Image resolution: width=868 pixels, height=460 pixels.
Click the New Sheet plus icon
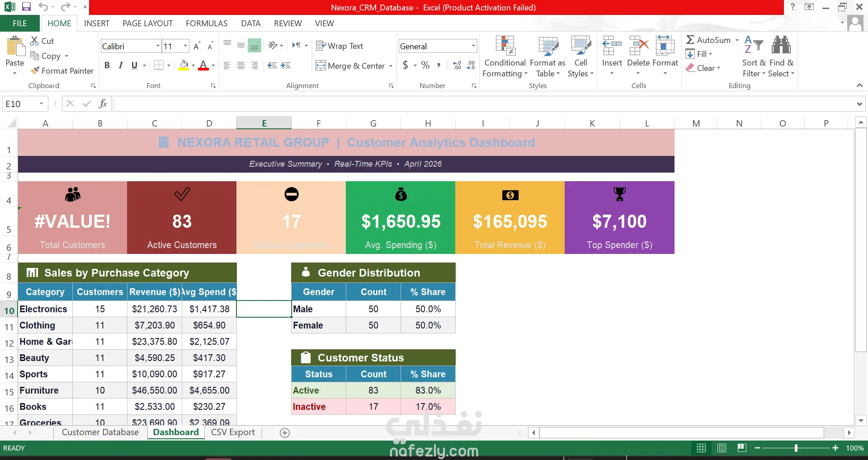(285, 433)
